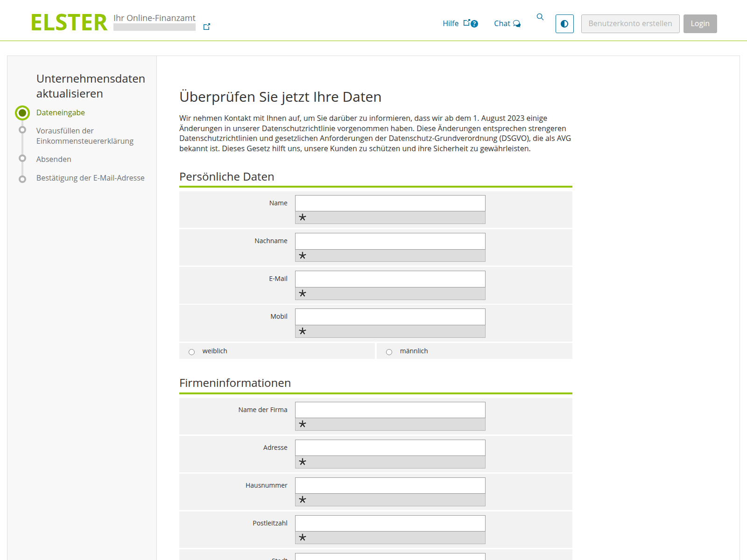The height and width of the screenshot is (560, 747).
Task: Click the Mobil input field
Action: pyautogui.click(x=390, y=317)
